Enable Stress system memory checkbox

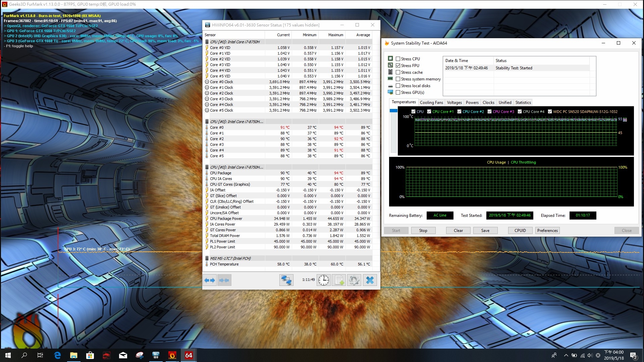(x=398, y=79)
